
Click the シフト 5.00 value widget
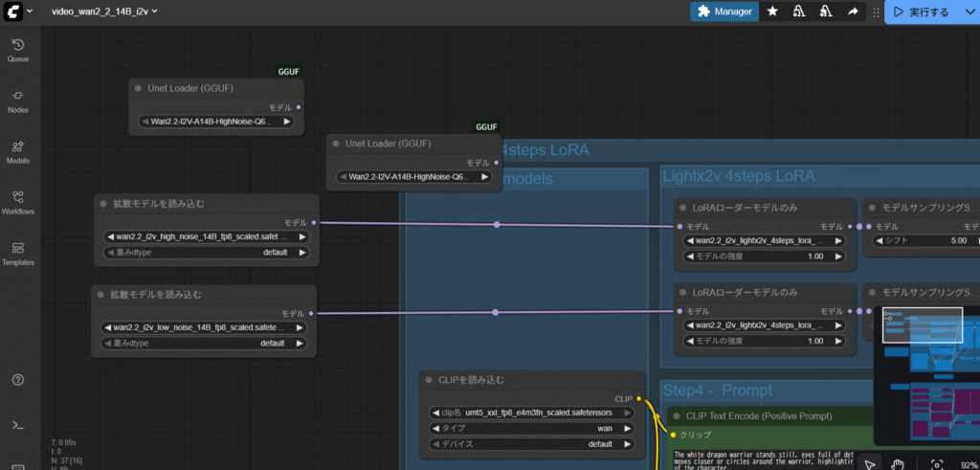926,240
